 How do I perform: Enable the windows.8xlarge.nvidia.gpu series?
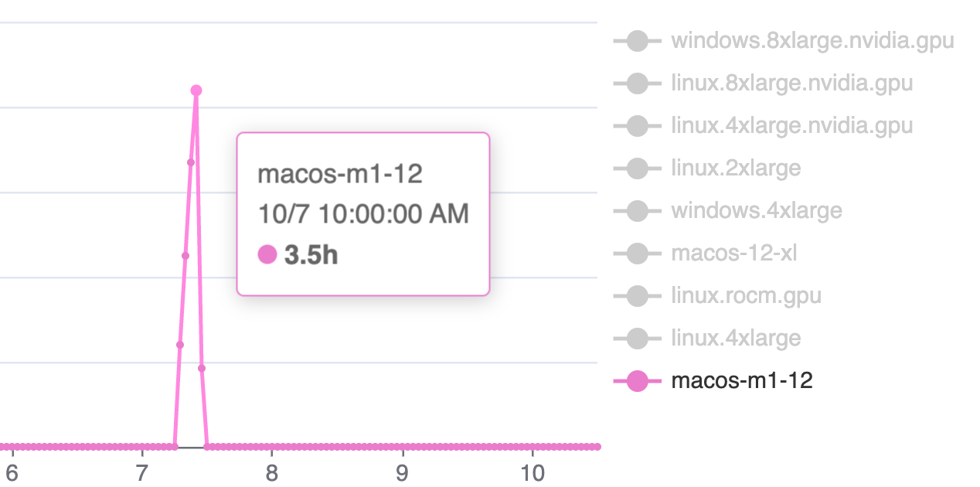[x=812, y=40]
